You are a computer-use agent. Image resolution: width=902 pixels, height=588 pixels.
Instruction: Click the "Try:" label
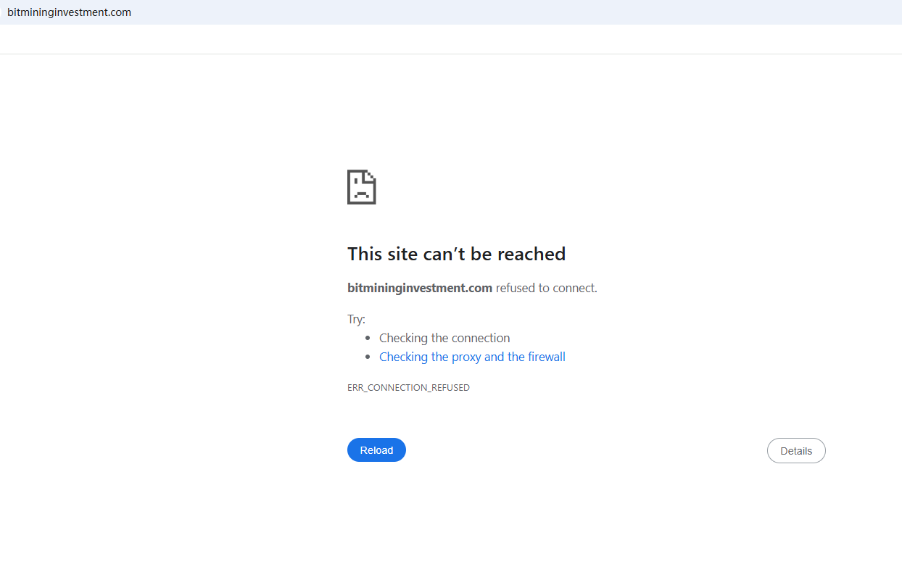357,319
